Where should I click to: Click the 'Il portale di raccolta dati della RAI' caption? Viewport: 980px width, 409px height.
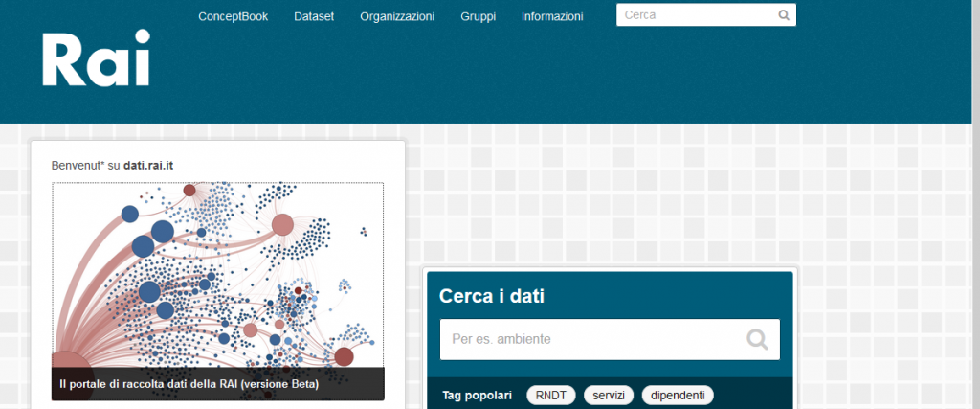(x=189, y=384)
